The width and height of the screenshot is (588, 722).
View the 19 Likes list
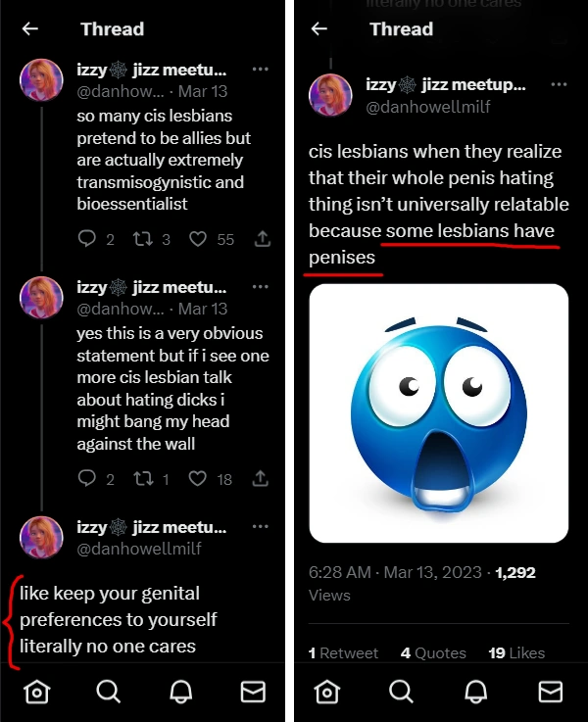pyautogui.click(x=515, y=652)
